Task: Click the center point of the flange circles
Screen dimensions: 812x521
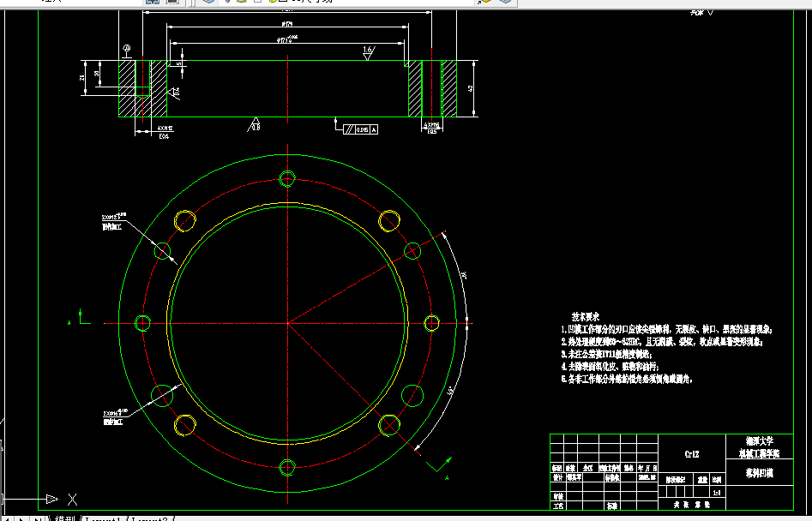Action: [287, 323]
